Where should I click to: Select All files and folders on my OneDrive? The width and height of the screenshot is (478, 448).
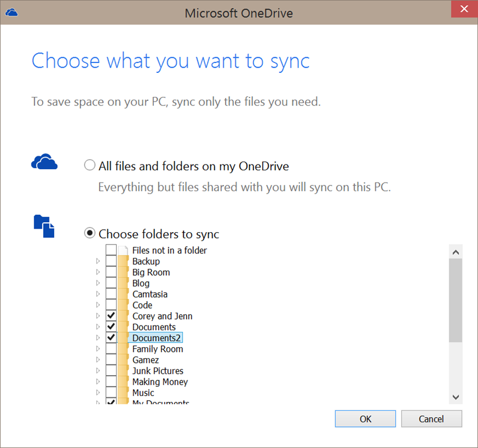click(90, 165)
